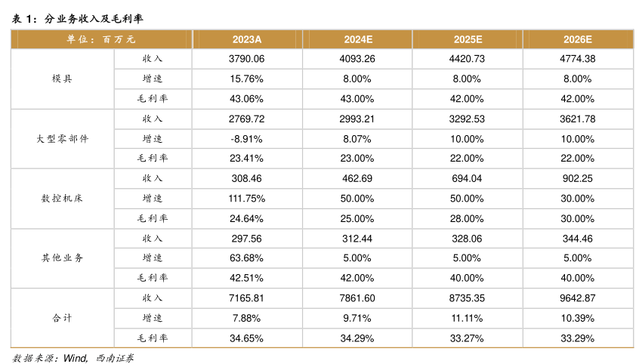Click the 大型零部件 category label

63,139
